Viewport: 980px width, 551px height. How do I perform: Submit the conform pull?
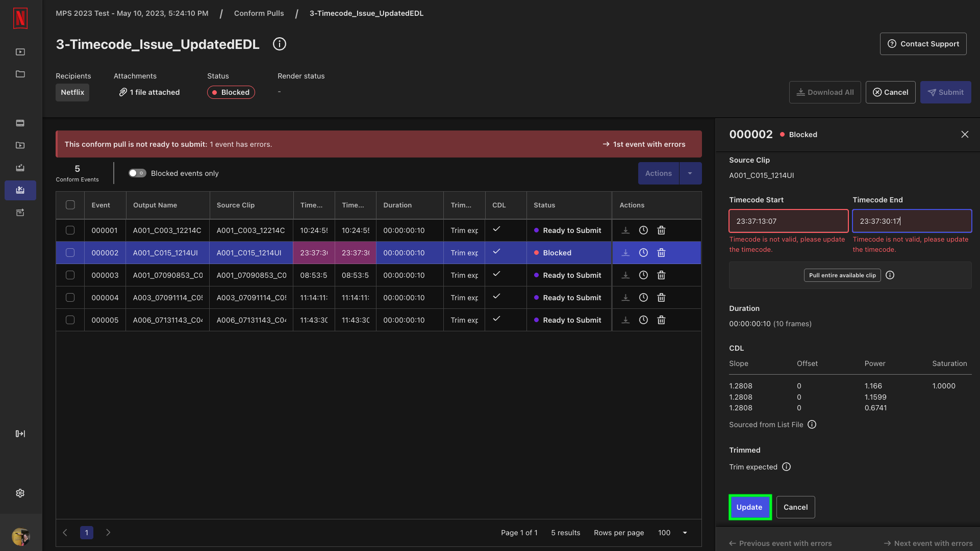[x=946, y=92]
